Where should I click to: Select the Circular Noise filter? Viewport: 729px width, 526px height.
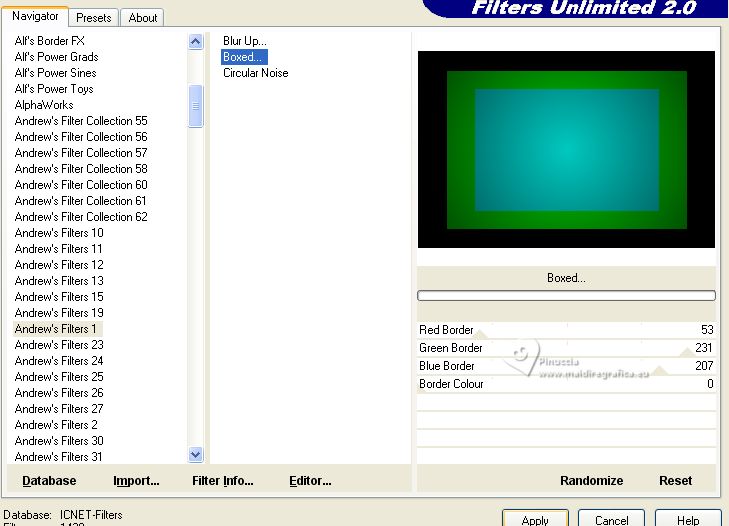point(255,73)
